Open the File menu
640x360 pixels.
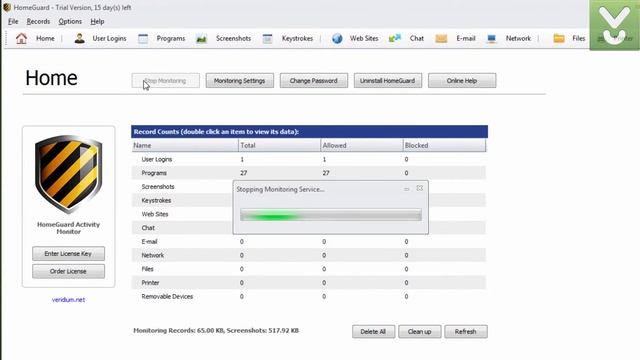tap(13, 21)
